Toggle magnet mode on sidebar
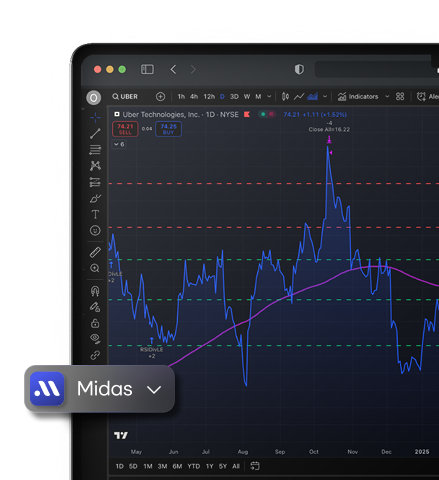This screenshot has width=439, height=480. [95, 291]
